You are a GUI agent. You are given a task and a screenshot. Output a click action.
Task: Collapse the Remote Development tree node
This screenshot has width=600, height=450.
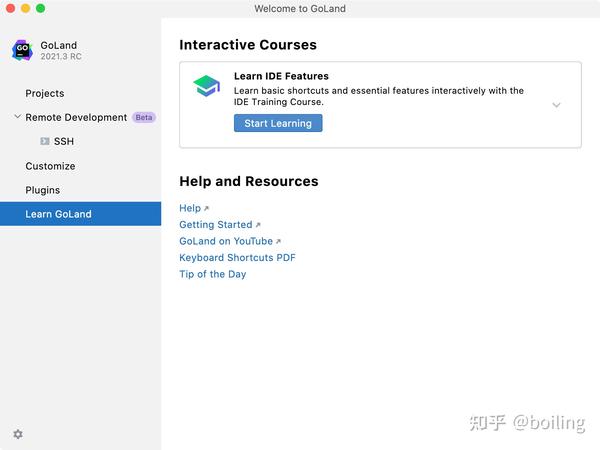click(17, 117)
